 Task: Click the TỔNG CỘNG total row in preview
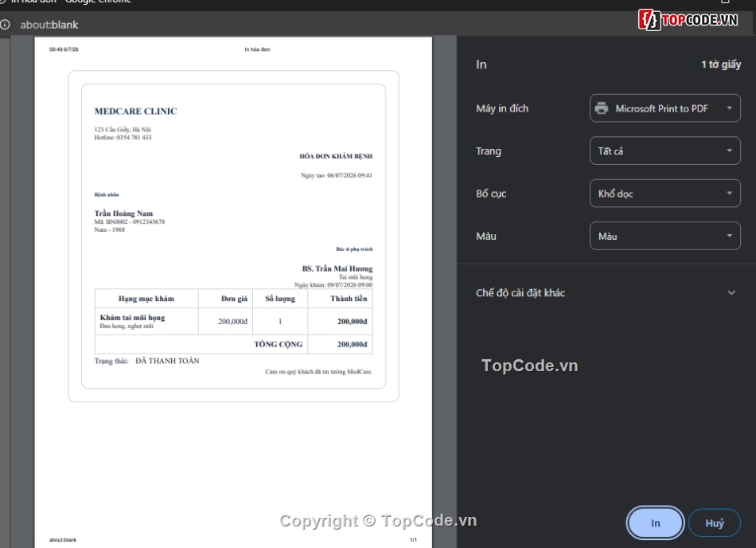coord(233,344)
